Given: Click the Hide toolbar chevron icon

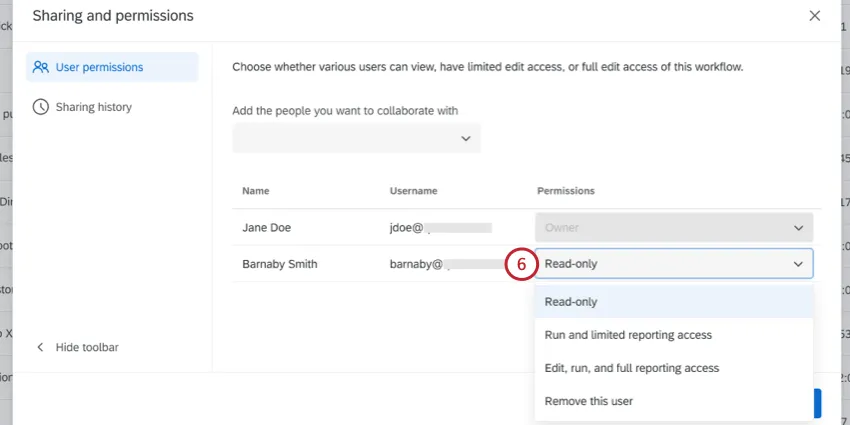Looking at the screenshot, I should pos(40,347).
